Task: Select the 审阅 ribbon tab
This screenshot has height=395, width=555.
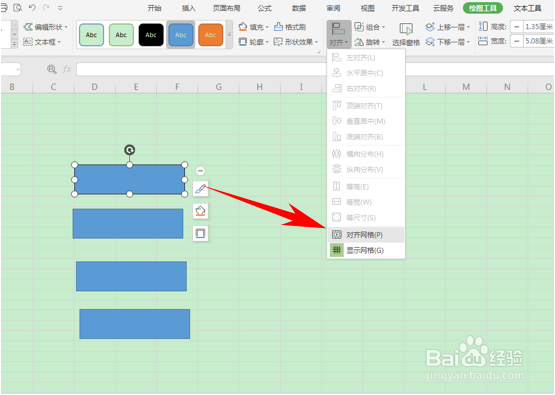Action: pos(333,8)
